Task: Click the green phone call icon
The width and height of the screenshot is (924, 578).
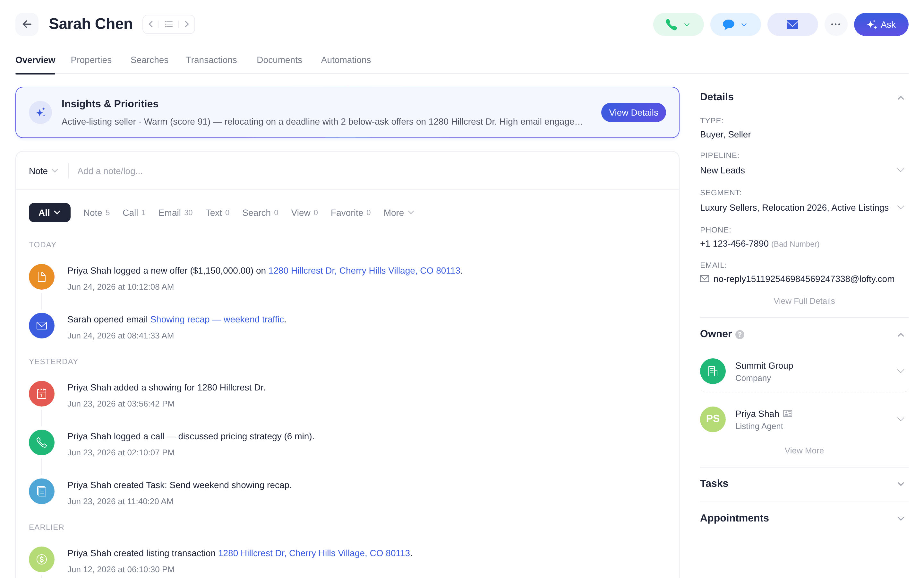Action: pos(671,24)
